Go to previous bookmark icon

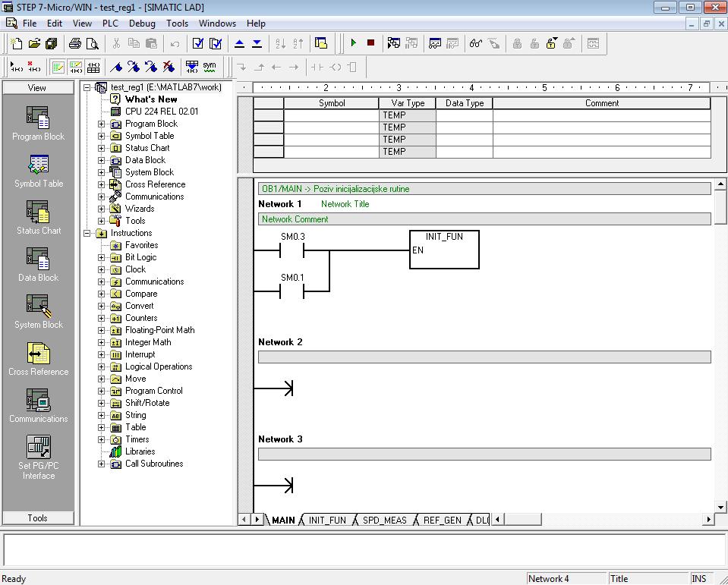151,67
